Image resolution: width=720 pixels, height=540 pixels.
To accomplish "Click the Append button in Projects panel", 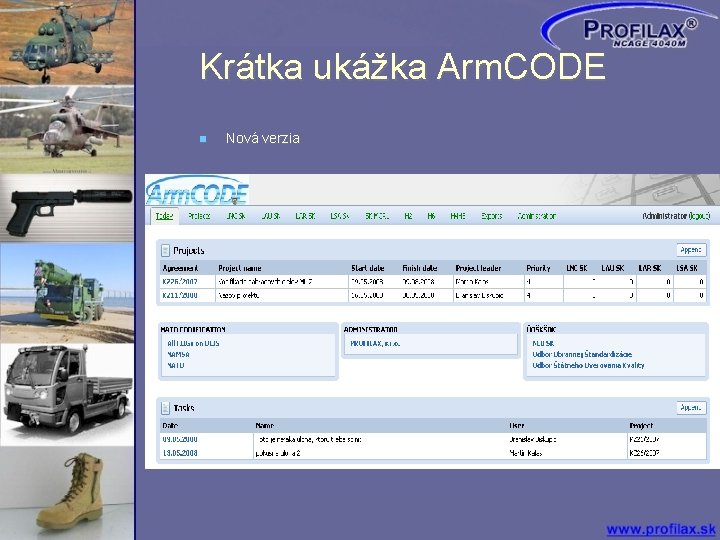I will (691, 250).
